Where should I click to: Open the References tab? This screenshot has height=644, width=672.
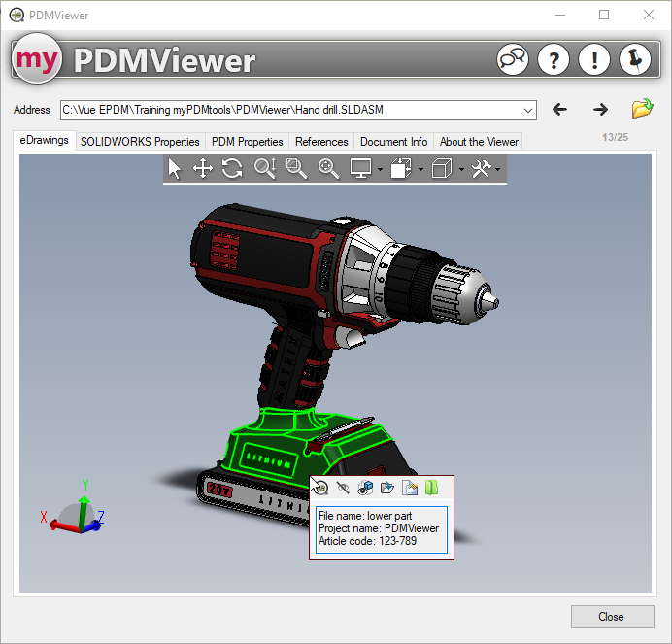pos(321,142)
